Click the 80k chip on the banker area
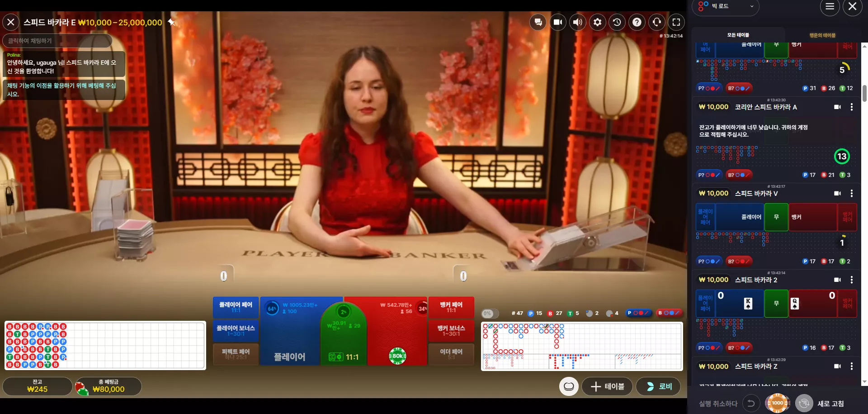This screenshot has height=414, width=868. [398, 356]
